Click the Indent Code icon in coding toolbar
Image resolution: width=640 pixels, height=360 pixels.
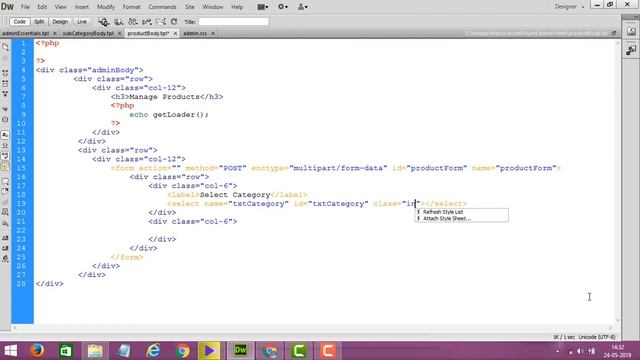5,238
